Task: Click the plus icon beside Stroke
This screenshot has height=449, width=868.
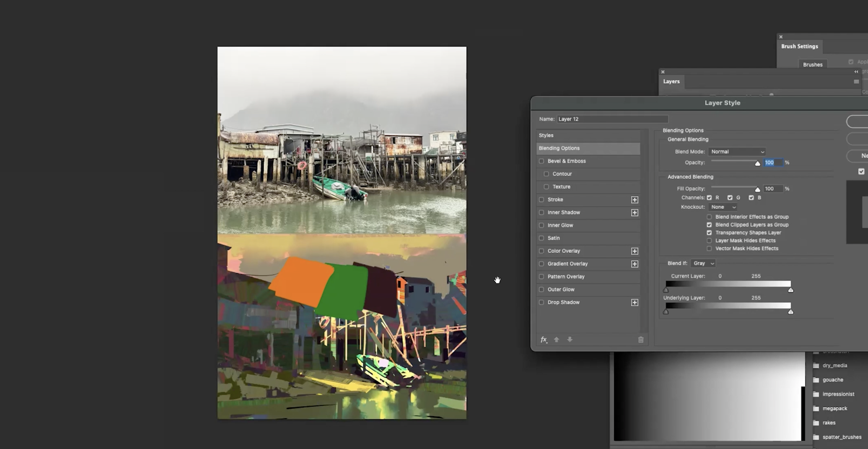Action: (x=634, y=200)
